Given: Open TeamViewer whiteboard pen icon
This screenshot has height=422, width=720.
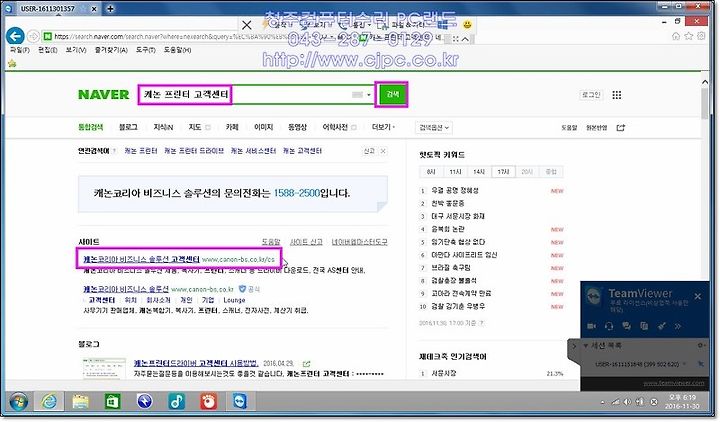Looking at the screenshot, I should tap(661, 326).
